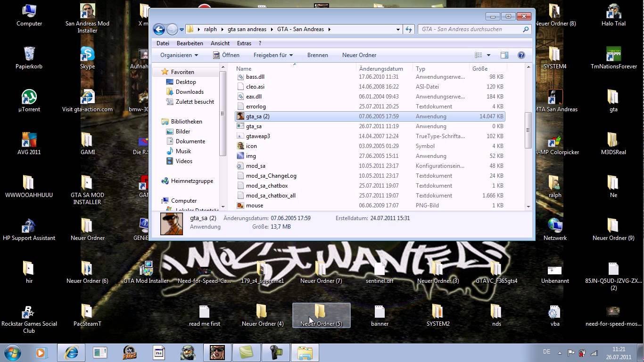Click the Explorer back navigation arrow

click(159, 29)
